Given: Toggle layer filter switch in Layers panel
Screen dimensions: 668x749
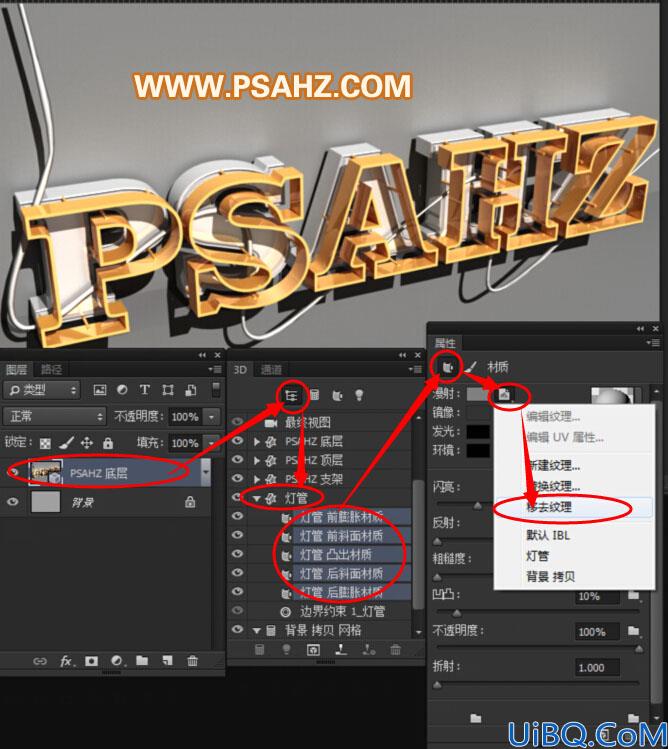Looking at the screenshot, I should [215, 389].
